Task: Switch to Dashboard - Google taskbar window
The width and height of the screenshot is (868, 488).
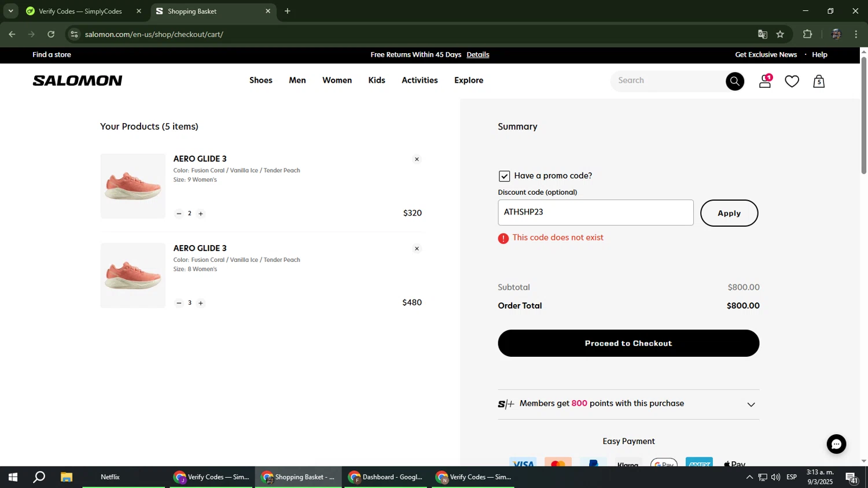Action: 386,478
